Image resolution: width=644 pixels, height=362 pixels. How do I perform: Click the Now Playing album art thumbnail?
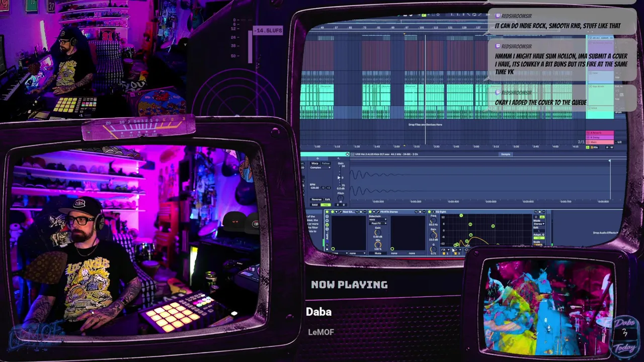(548, 307)
